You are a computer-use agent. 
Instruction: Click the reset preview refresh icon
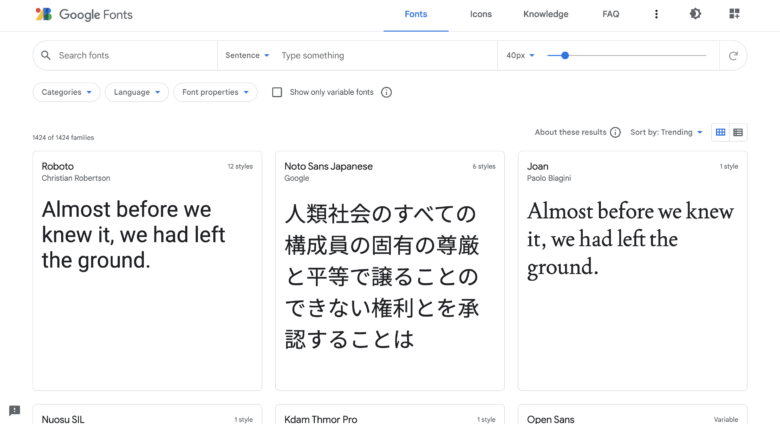click(733, 56)
